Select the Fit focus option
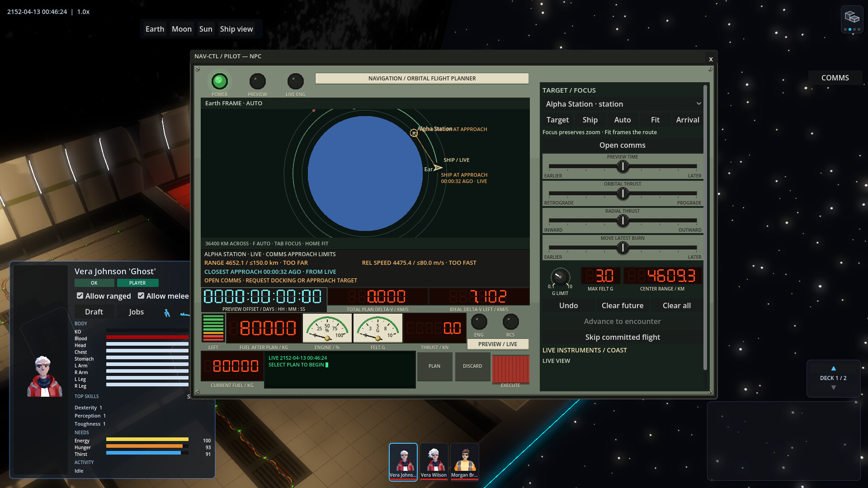This screenshot has width=868, height=488. click(x=655, y=120)
